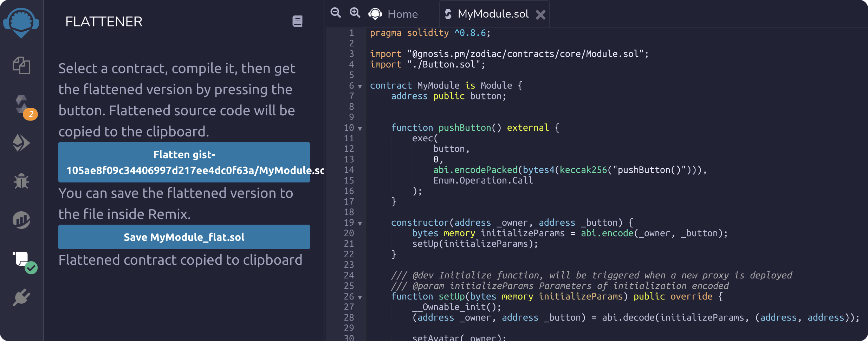Viewport: 868px width, 341px height.
Task: Click the abi.encodePacked code line
Action: coord(570,170)
